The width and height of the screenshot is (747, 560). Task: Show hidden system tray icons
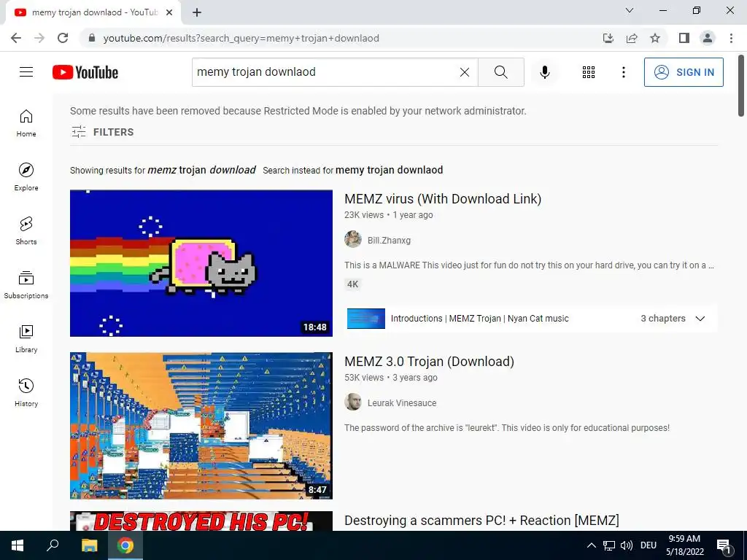coord(591,545)
